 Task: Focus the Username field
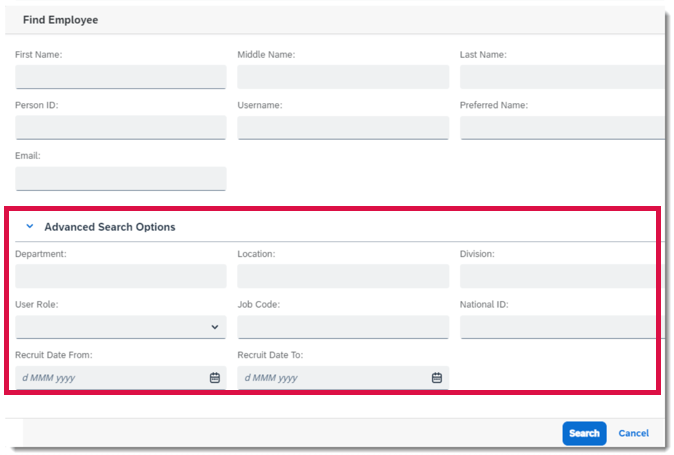342,127
